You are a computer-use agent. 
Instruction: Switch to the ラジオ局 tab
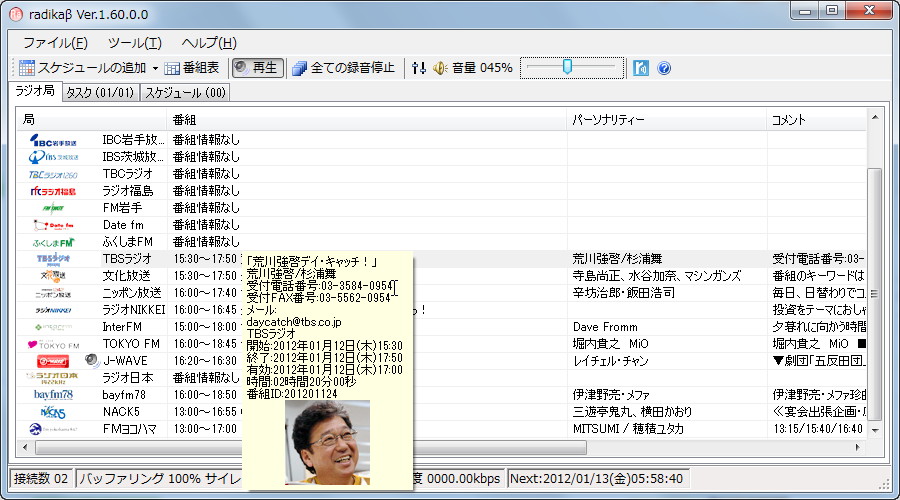tap(35, 91)
